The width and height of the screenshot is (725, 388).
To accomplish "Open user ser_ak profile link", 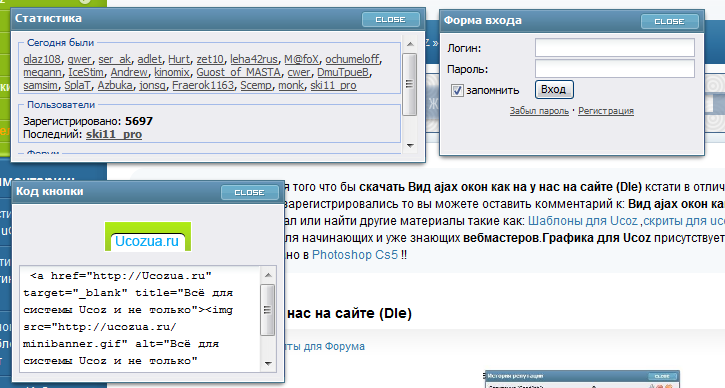I will coord(115,59).
